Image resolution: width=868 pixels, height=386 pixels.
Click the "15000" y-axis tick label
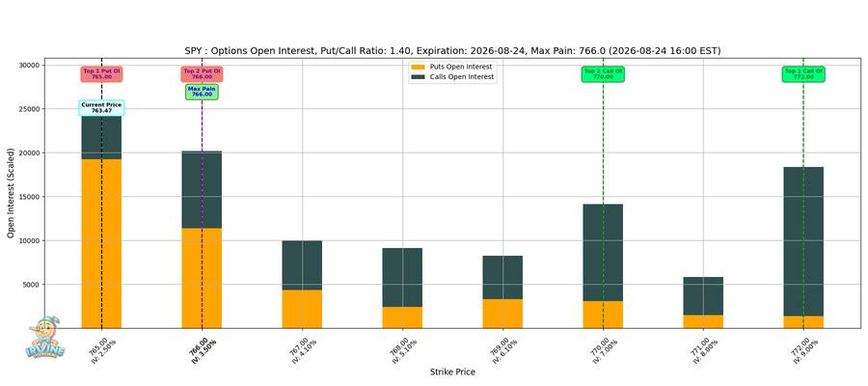point(30,197)
